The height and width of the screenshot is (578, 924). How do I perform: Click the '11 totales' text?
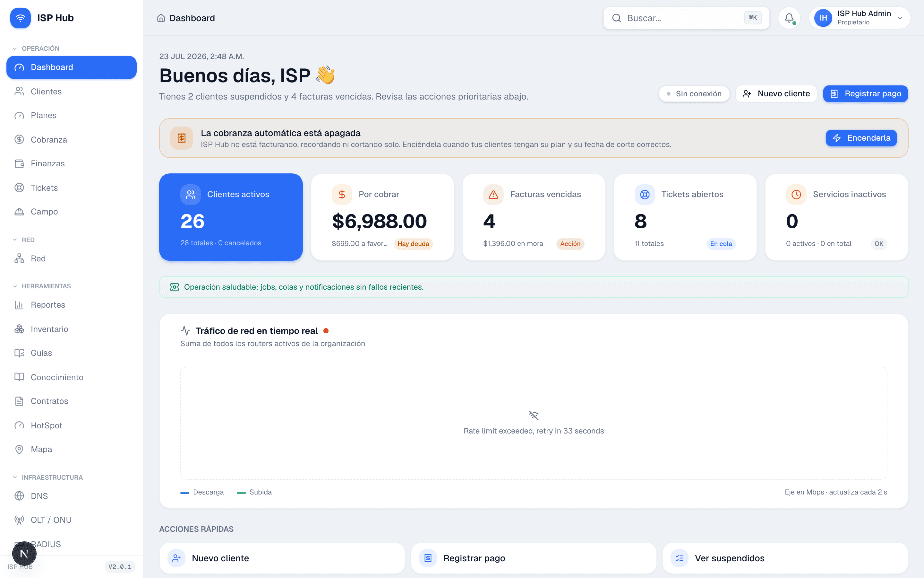649,244
